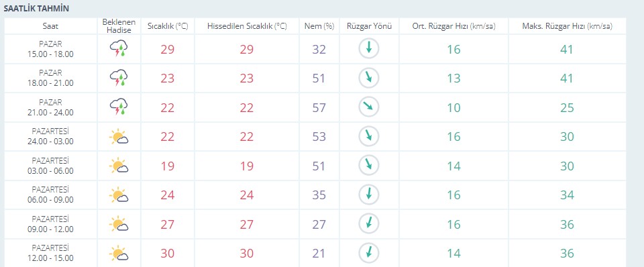Click the Rüzgar Yönü column header
Screen dimensions: 644x267
coord(369,26)
